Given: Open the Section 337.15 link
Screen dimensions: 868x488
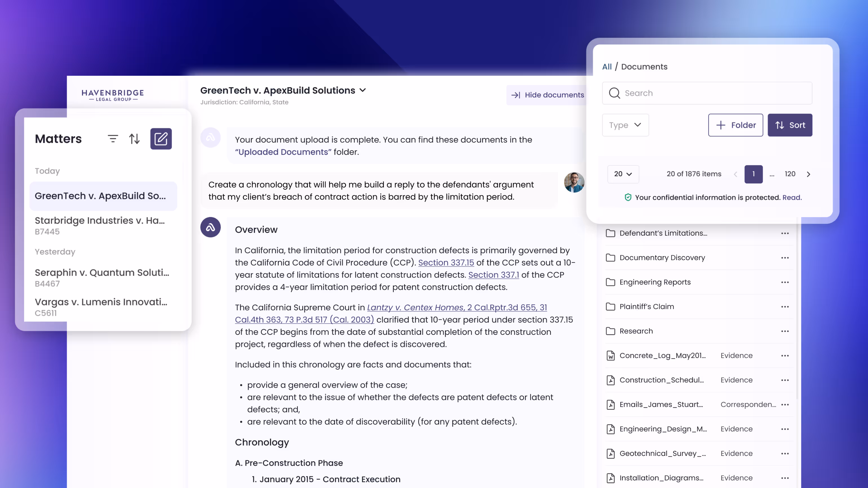Looking at the screenshot, I should tap(446, 263).
